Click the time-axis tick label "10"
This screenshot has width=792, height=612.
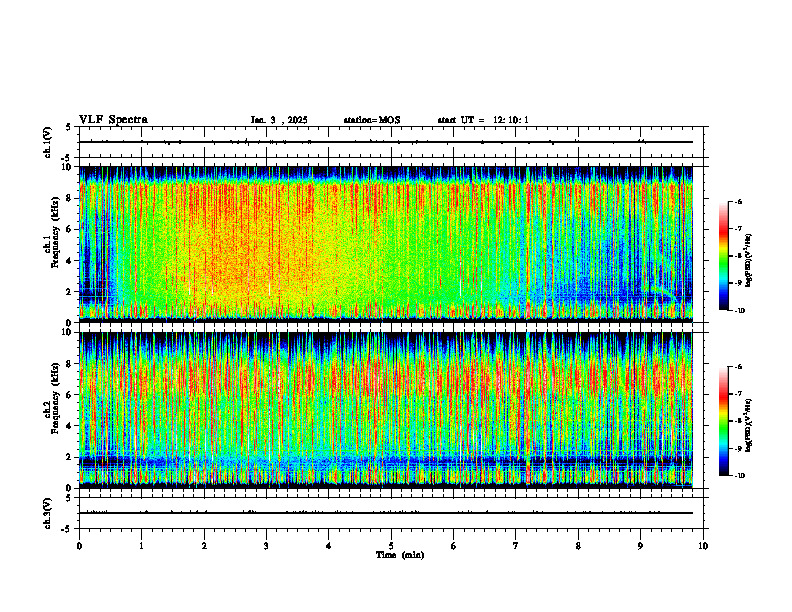pos(703,546)
